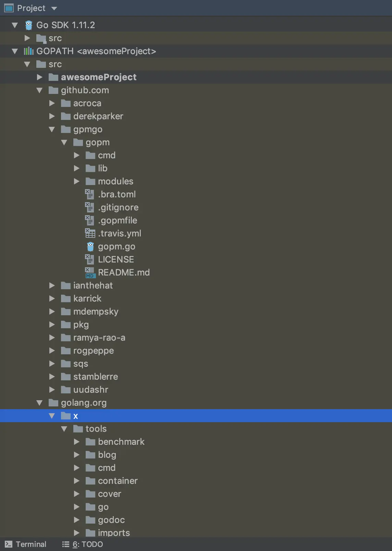Select the README.md file name
The width and height of the screenshot is (392, 551).
pos(124,272)
